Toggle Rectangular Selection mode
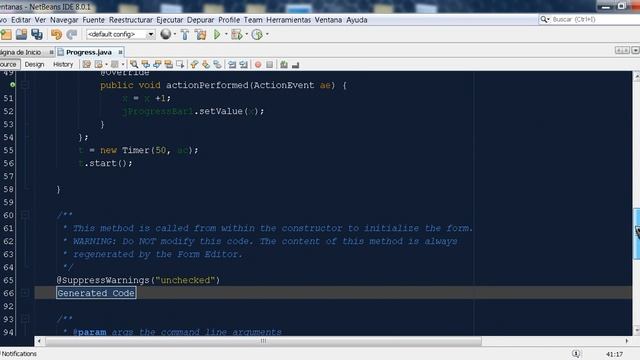The height and width of the screenshot is (360, 640). click(180, 64)
